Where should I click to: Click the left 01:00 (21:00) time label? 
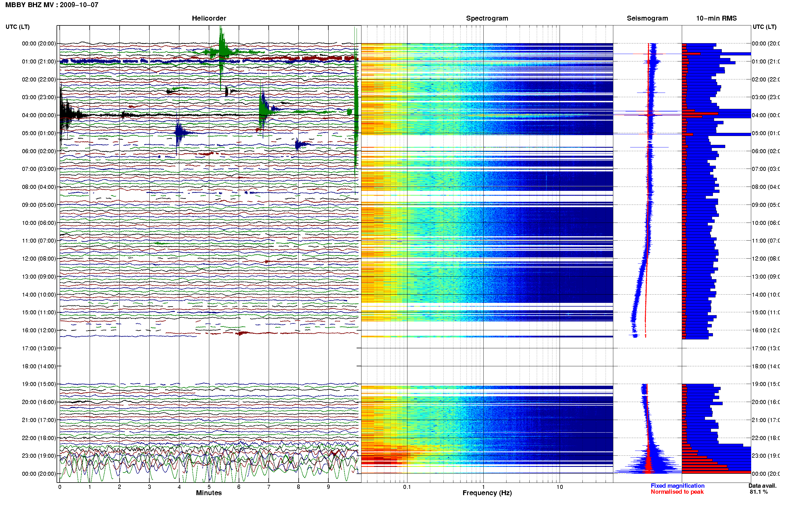coord(39,61)
